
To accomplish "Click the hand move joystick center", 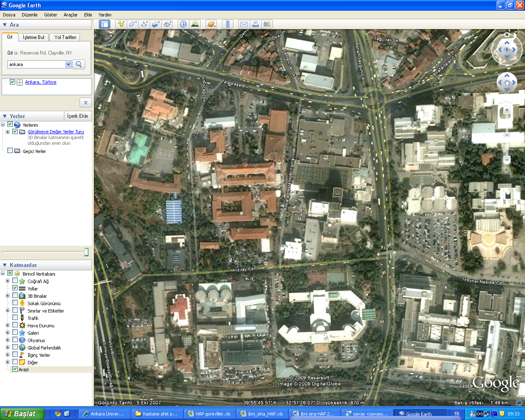I will click(x=507, y=82).
